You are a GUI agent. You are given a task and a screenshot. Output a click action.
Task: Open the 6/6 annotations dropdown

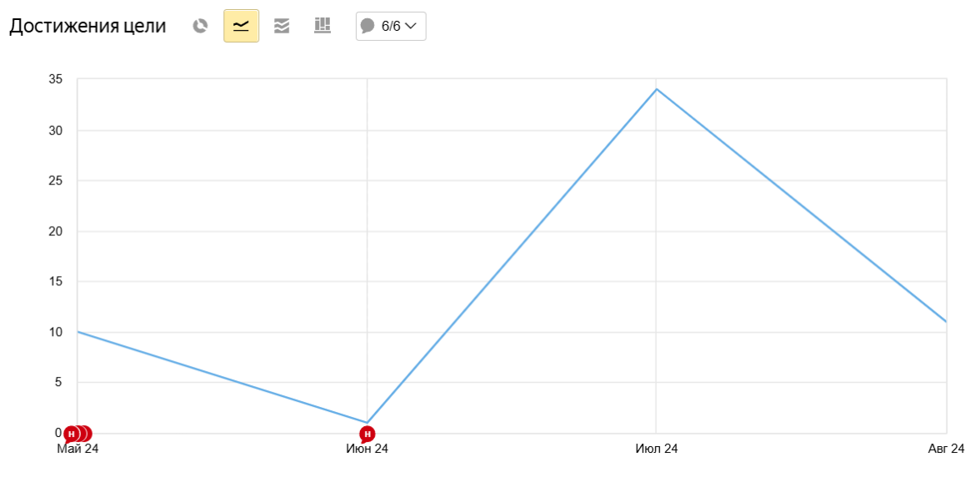coord(391,26)
